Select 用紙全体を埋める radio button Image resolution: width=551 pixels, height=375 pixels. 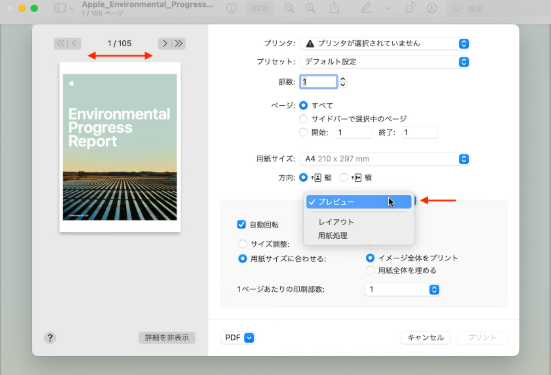click(x=370, y=270)
